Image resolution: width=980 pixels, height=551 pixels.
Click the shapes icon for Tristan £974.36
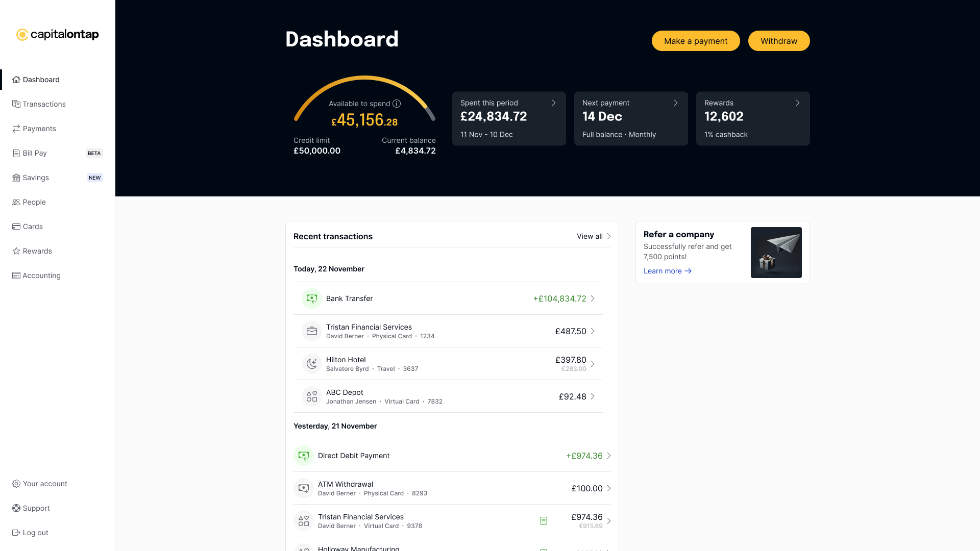coord(304,521)
